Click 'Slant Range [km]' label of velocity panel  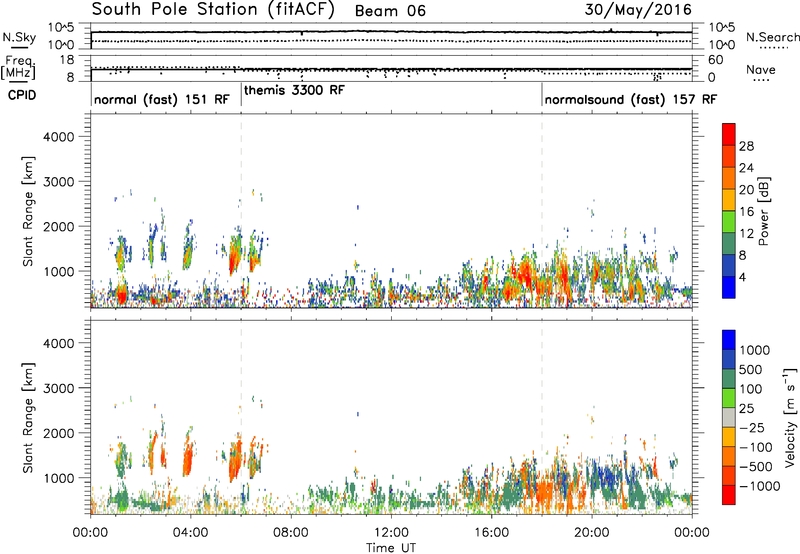pyautogui.click(x=28, y=418)
